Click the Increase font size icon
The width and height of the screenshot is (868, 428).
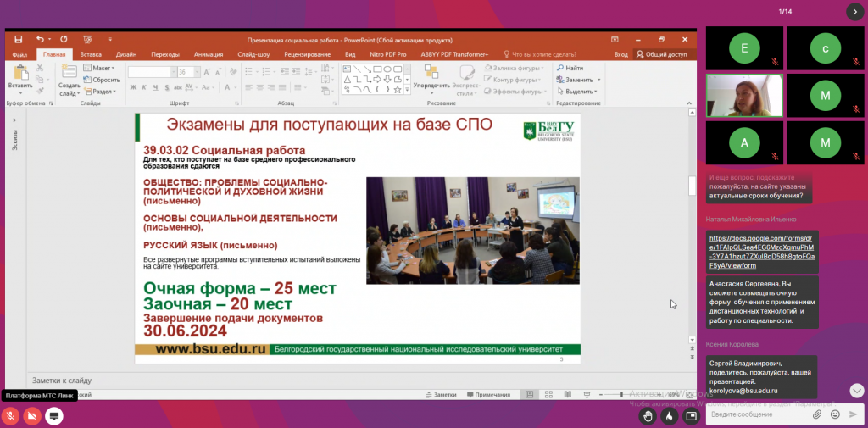coord(207,72)
